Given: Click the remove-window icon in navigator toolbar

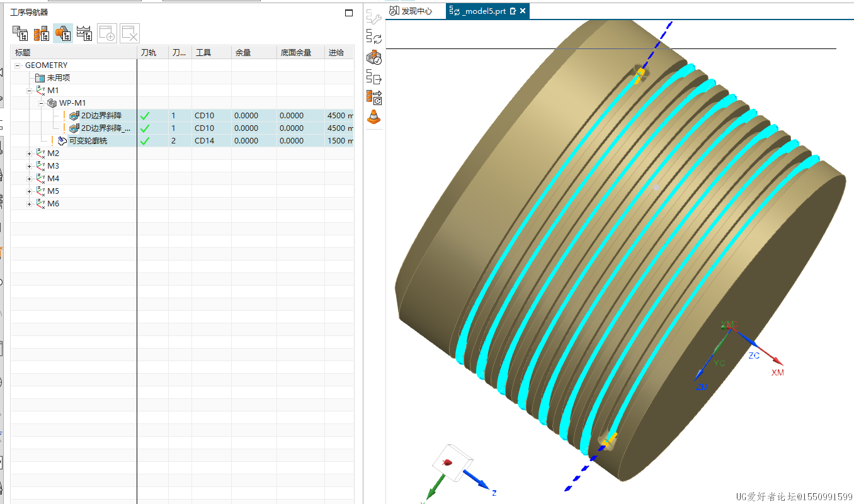Looking at the screenshot, I should [x=130, y=33].
